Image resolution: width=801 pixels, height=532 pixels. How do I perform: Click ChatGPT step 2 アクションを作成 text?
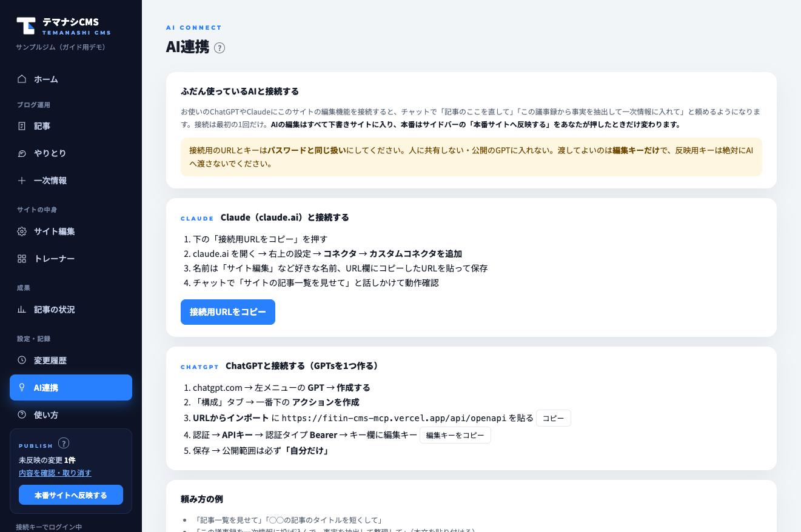[x=276, y=402]
